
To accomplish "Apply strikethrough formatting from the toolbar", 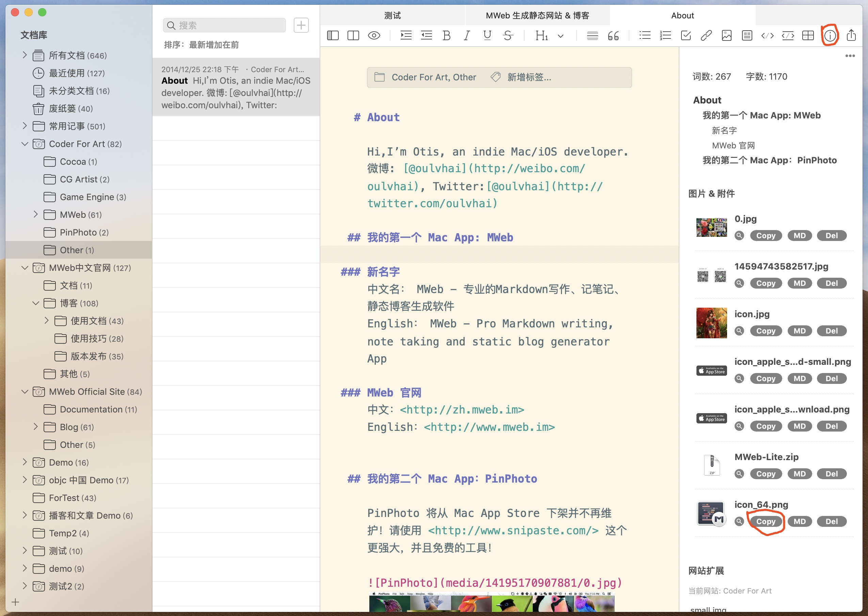I will [x=508, y=36].
